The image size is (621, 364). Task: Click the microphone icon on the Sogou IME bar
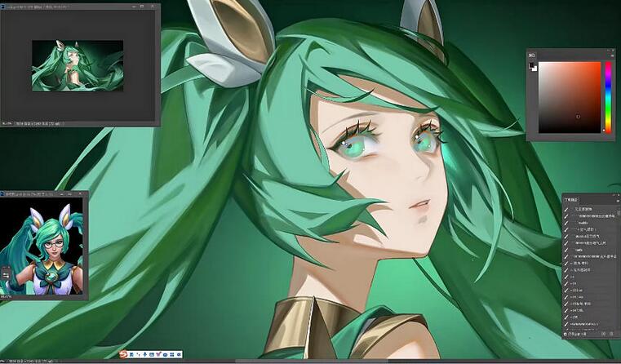[144, 354]
